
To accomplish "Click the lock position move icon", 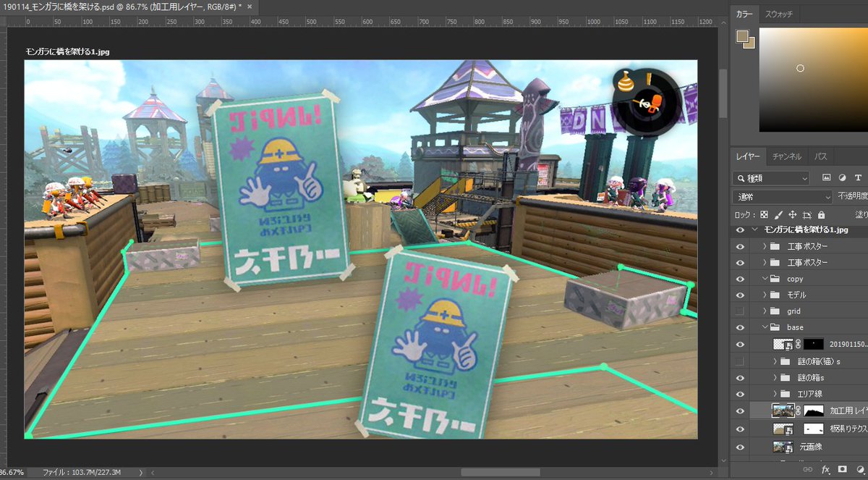I will [x=793, y=215].
